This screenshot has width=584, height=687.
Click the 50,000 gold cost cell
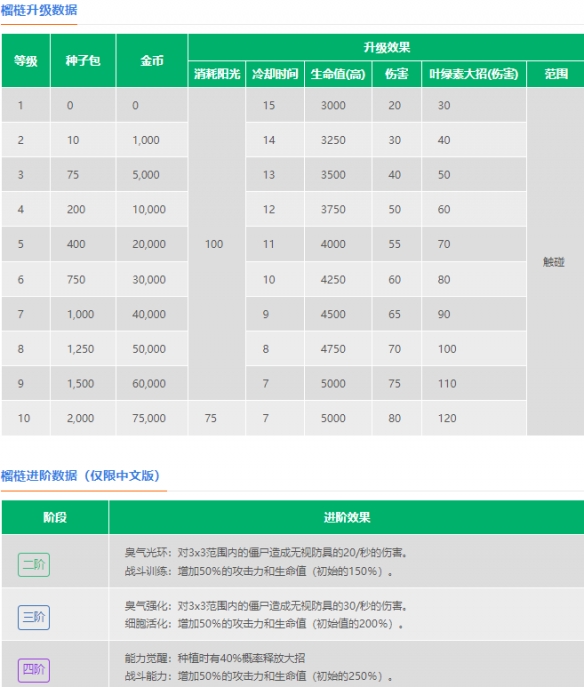152,349
